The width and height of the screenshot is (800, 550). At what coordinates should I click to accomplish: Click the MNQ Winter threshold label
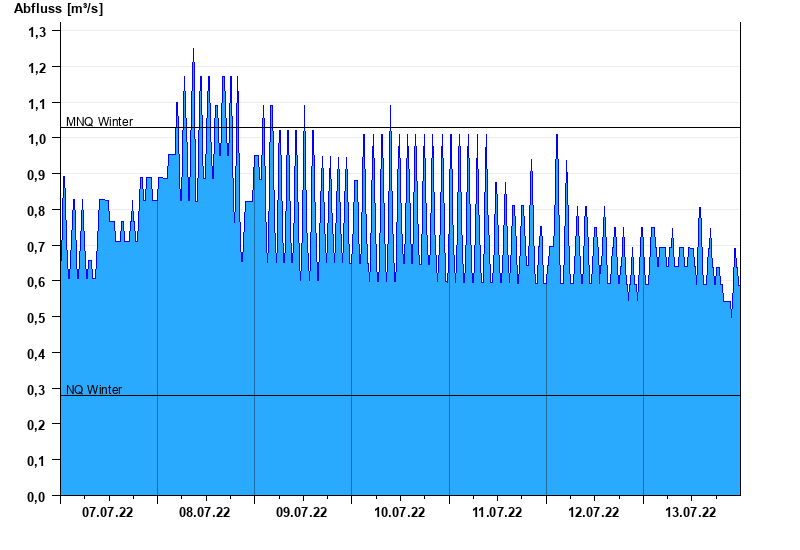pos(99,121)
